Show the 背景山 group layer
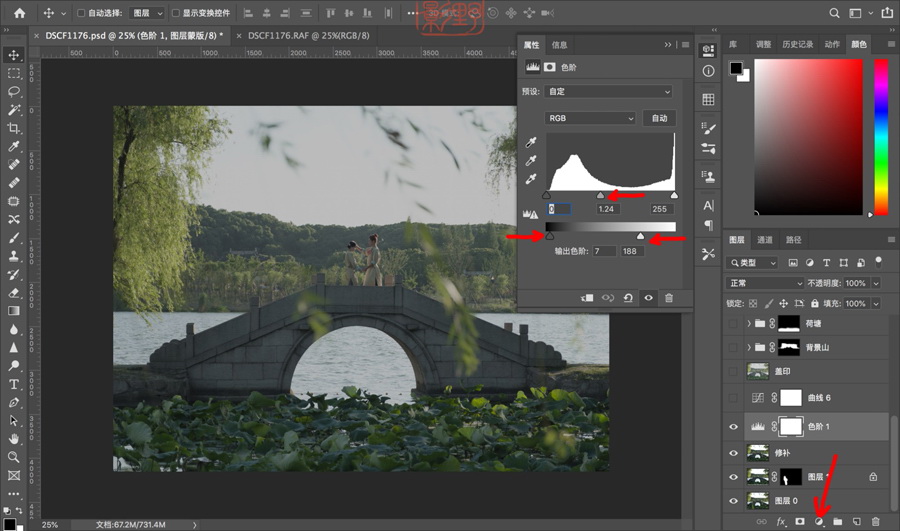The height and width of the screenshot is (531, 900). pos(733,347)
